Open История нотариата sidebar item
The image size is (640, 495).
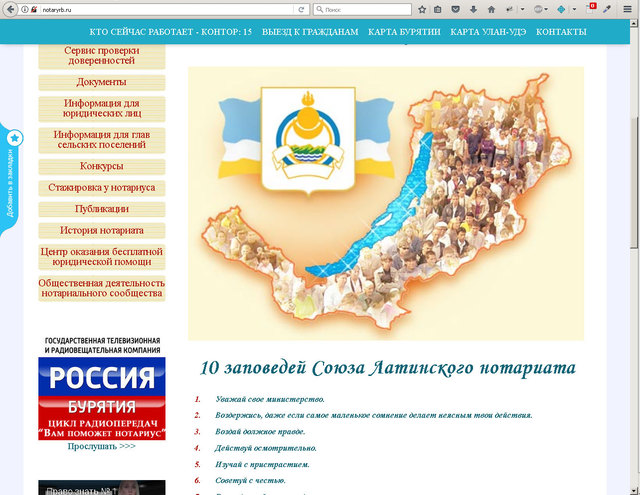point(102,231)
